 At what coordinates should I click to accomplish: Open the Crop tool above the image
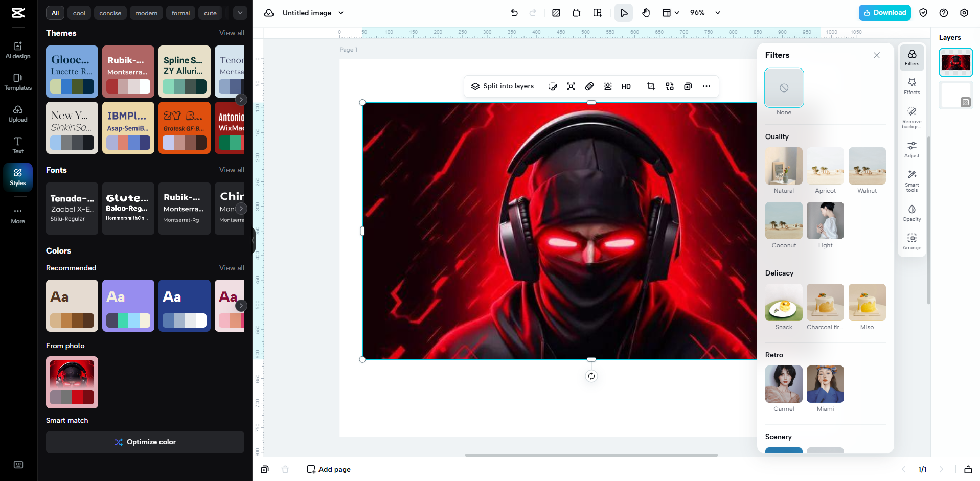[x=651, y=86]
